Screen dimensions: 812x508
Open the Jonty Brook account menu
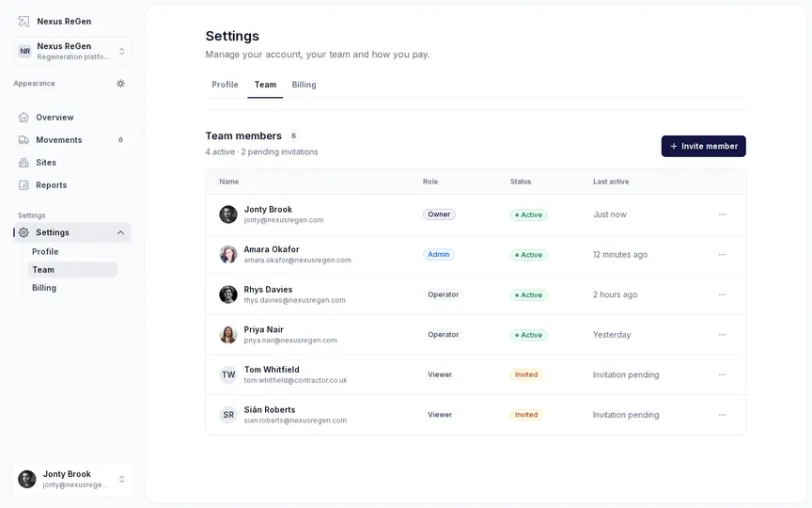click(x=72, y=479)
